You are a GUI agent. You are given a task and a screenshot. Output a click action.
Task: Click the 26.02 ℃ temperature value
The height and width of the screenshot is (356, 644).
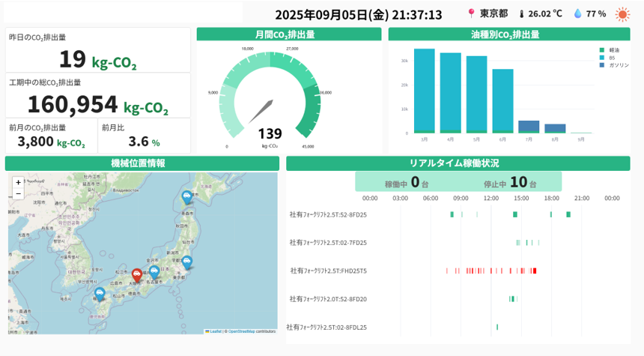[545, 14]
